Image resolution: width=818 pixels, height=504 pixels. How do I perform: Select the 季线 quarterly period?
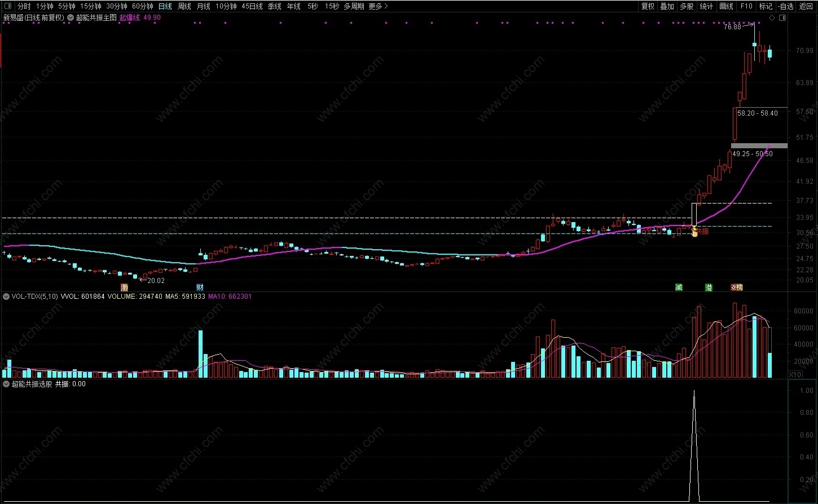pos(274,7)
